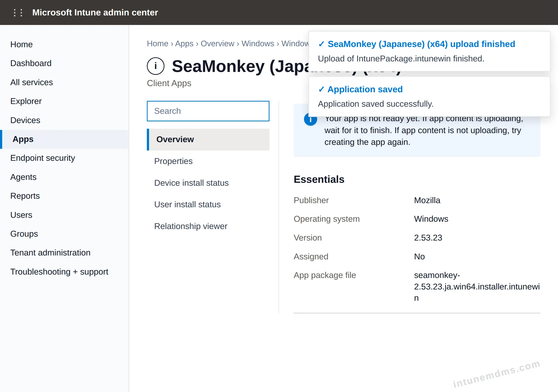
Task: Click Overview breadcrumb link
Action: [x=217, y=44]
